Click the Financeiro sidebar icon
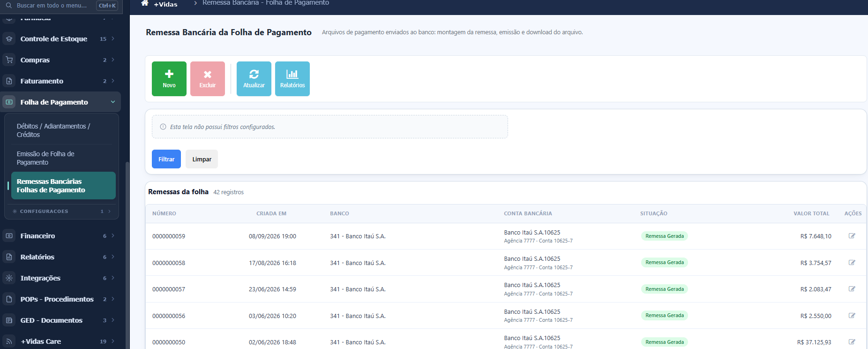 (x=9, y=236)
